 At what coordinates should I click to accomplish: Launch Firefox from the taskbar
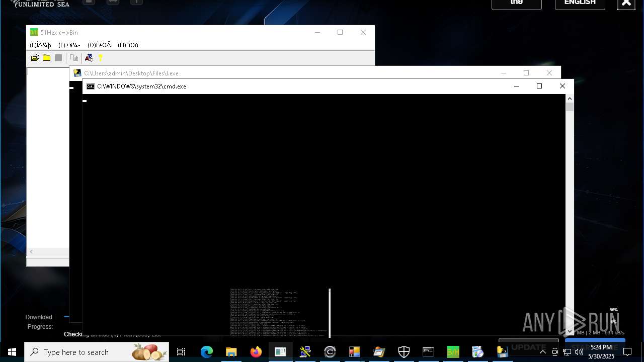pyautogui.click(x=256, y=352)
